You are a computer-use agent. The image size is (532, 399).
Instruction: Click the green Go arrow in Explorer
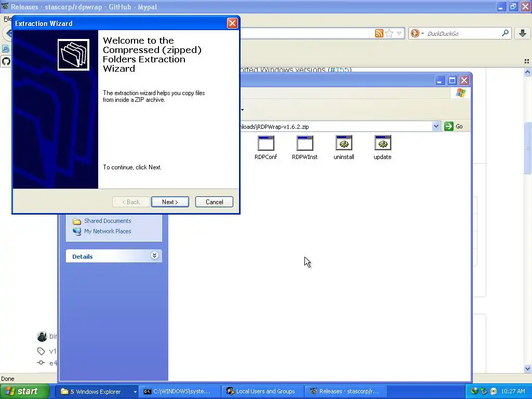point(449,126)
